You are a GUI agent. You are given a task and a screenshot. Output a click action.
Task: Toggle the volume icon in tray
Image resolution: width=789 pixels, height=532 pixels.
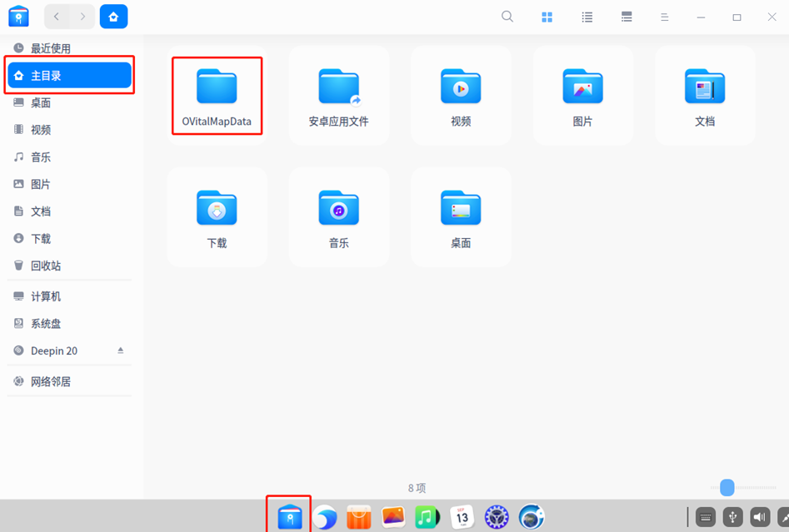[x=760, y=517]
